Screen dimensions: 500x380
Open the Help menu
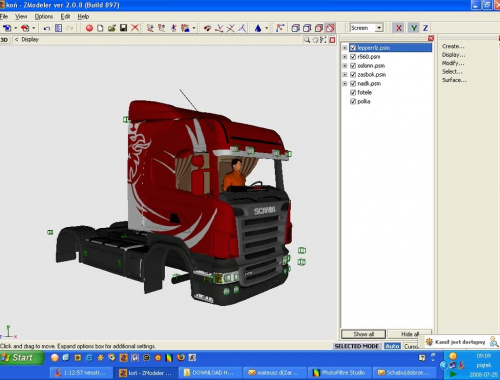pos(83,16)
